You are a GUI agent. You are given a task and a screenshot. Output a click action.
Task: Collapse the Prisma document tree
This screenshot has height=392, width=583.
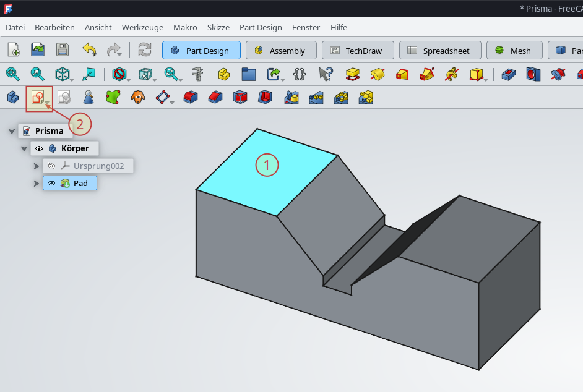[x=12, y=131]
